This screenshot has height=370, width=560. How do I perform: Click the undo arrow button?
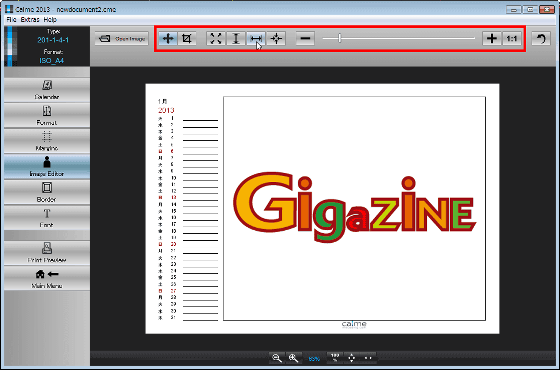541,38
